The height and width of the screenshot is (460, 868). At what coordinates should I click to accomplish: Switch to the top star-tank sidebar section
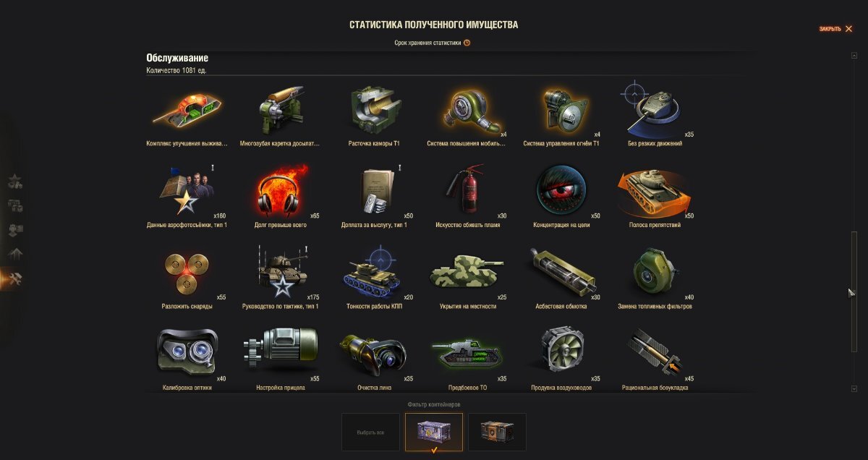(14, 182)
